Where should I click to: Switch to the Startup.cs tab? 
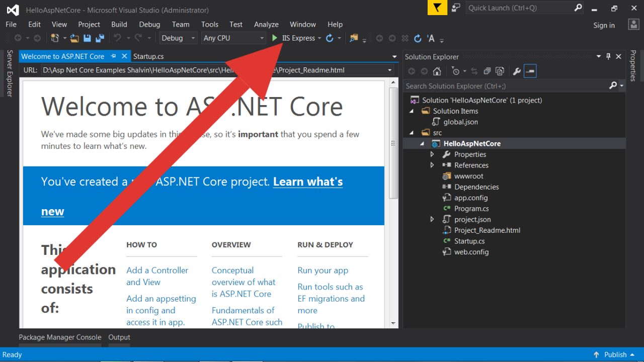pos(148,56)
